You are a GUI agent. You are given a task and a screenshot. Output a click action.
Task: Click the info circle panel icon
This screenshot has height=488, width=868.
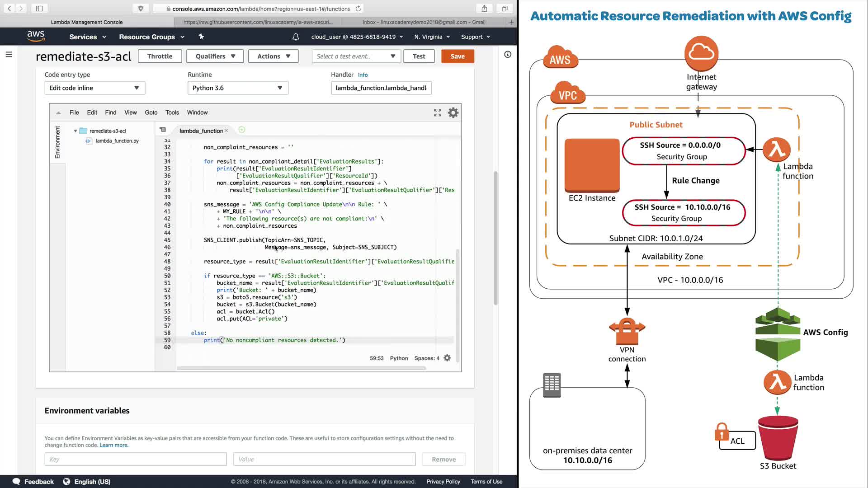(x=508, y=55)
